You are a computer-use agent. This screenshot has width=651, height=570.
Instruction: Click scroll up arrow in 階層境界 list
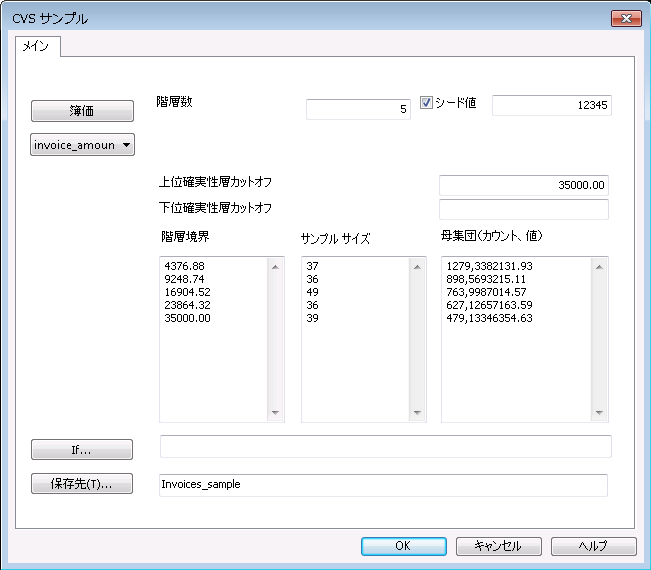pos(275,267)
